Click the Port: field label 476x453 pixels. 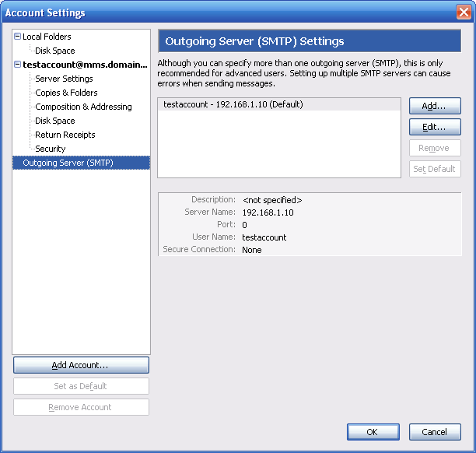(226, 224)
